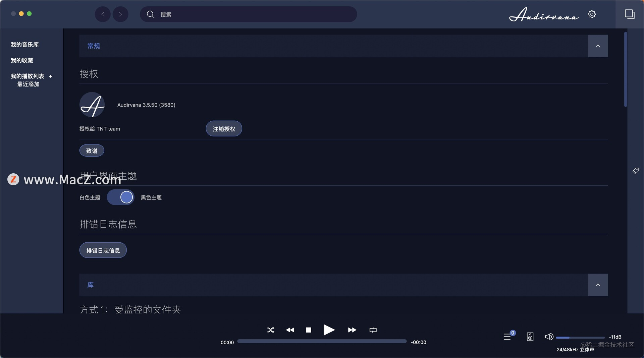644x358 pixels.
Task: Mute audio via the volume speaker icon
Action: pos(549,337)
